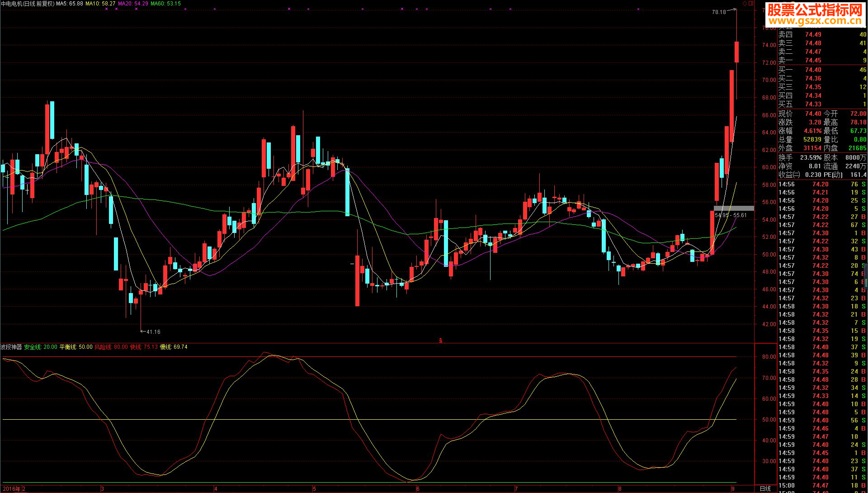Viewport: 868px width, 493px height.
Task: Click the 买二 price 74.36
Action: tap(813, 78)
